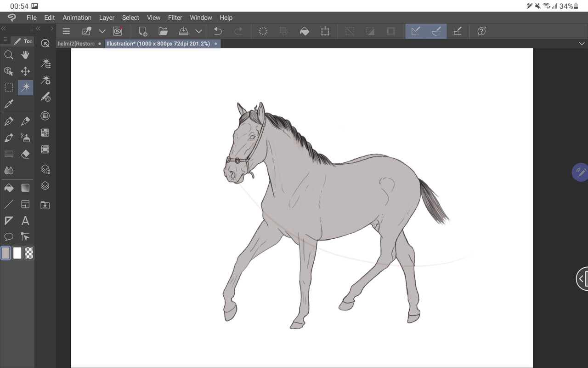Image resolution: width=588 pixels, height=368 pixels.
Task: Toggle Snap to Ruler
Action: click(416, 31)
